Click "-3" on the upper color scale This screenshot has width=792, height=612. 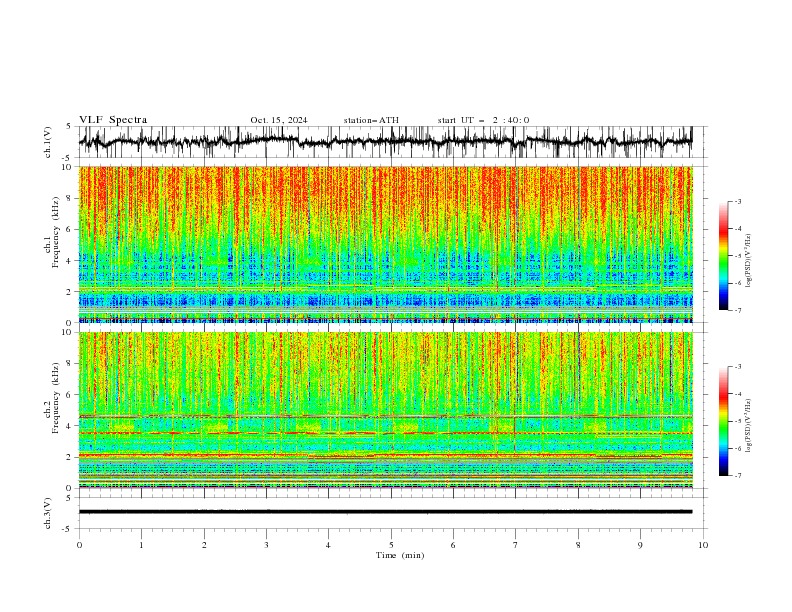pyautogui.click(x=737, y=201)
